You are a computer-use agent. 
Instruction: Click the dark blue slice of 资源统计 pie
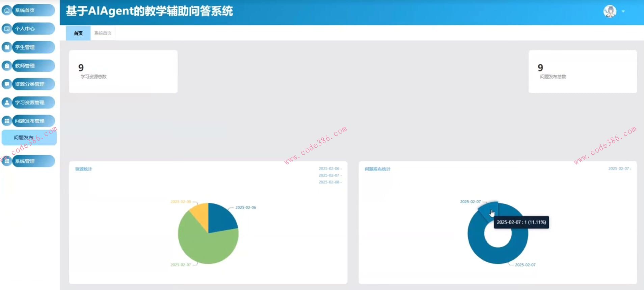point(221,219)
